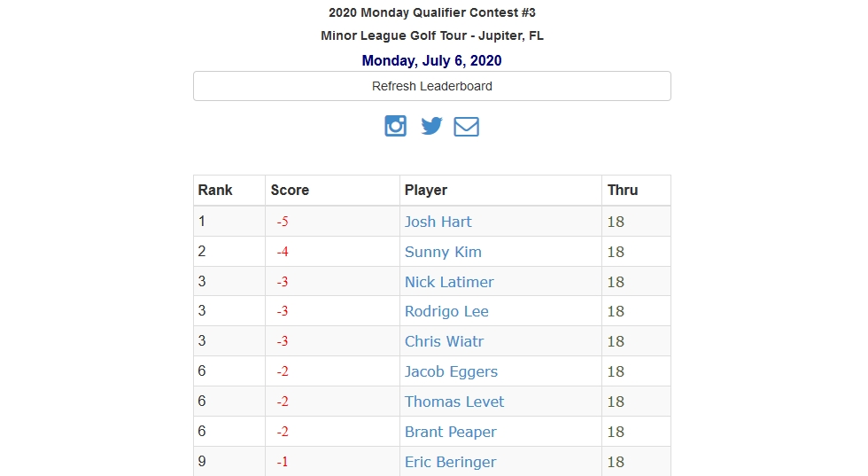868x476 pixels.
Task: Click the Jacob Eggers link
Action: 451,371
